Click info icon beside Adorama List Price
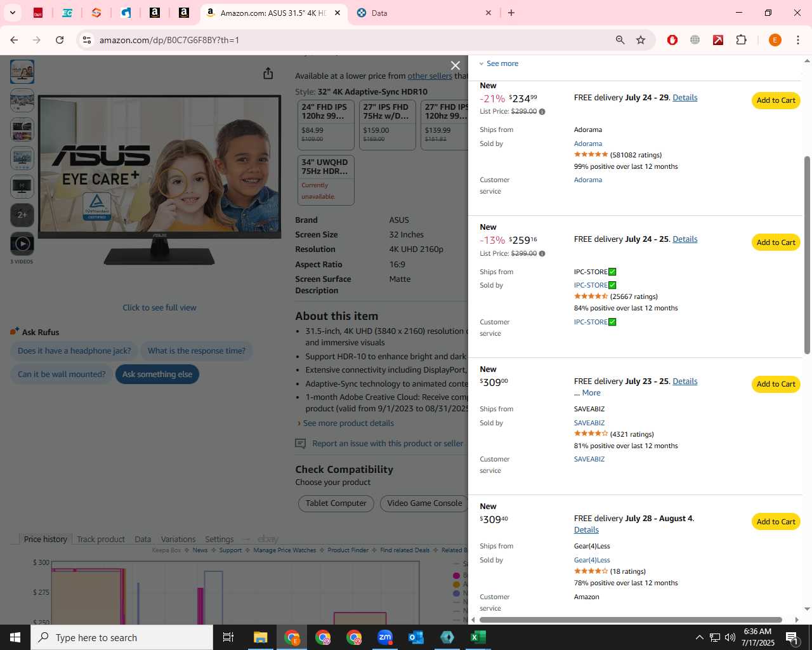Screen dimensions: 812x650 click(x=542, y=112)
